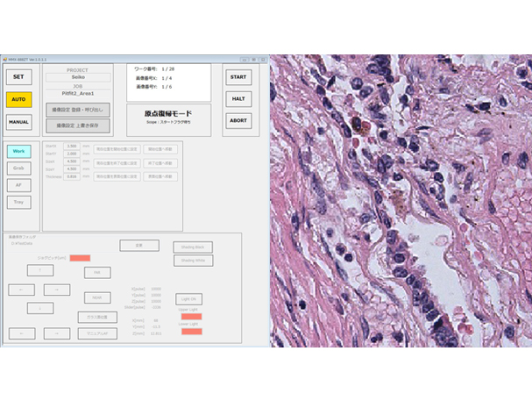Click the Thickness value field

(x=72, y=176)
